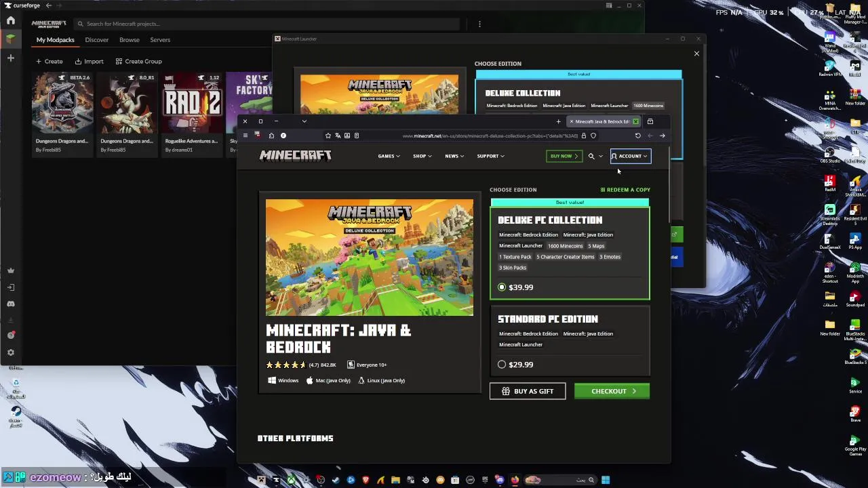Open CurseForge Home icon in sidebar
Screen dimensions: 868x488
point(11,20)
